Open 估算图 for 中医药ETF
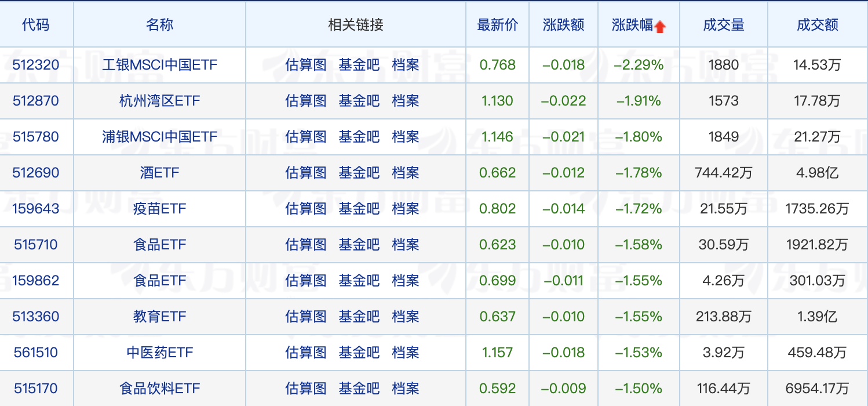 pyautogui.click(x=306, y=353)
